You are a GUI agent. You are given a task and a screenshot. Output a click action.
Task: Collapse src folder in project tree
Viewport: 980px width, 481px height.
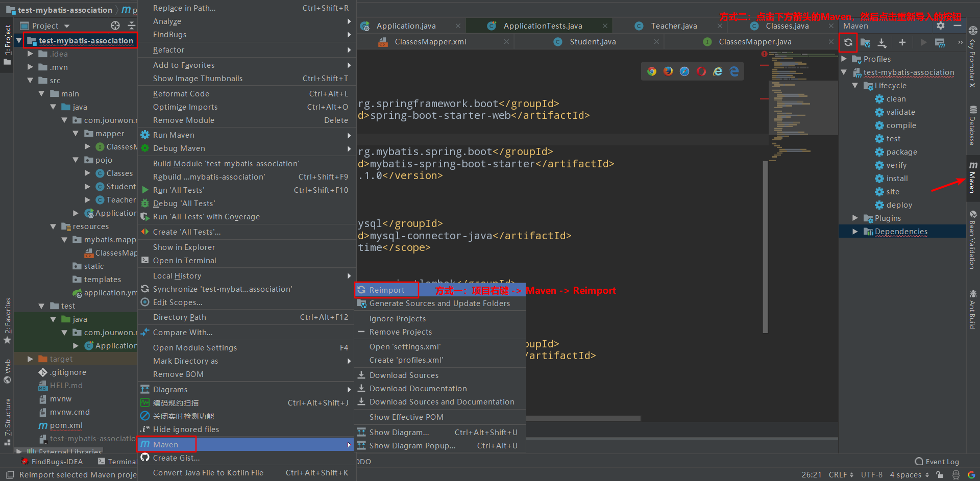30,81
